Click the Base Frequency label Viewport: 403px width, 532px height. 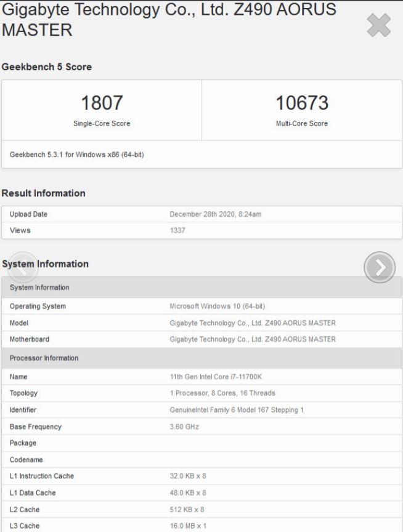tap(36, 427)
